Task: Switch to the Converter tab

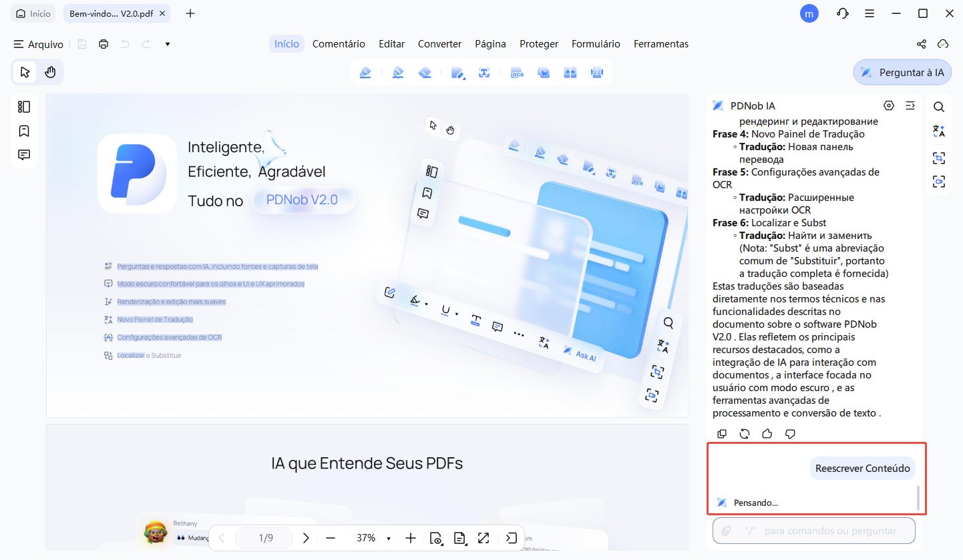Action: [x=439, y=43]
